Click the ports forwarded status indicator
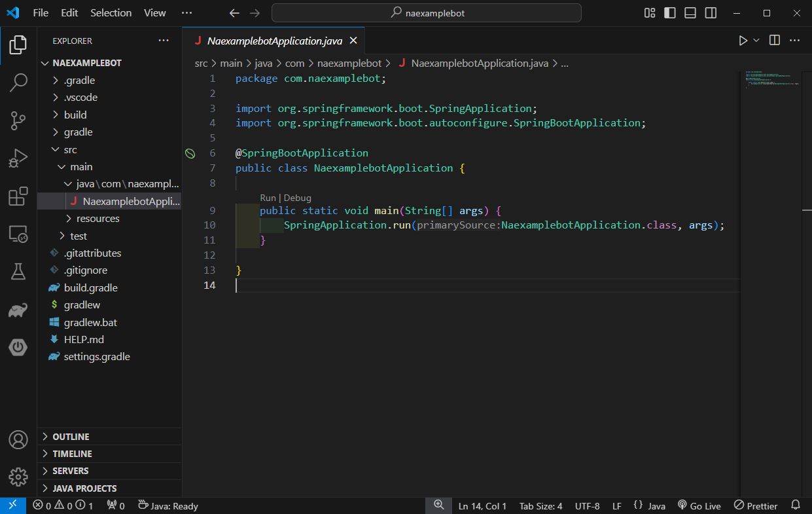Viewport: 812px width, 514px height. (116, 505)
